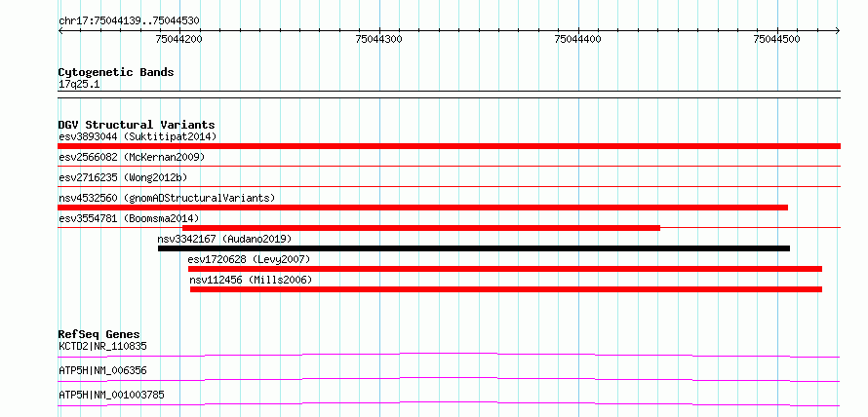Image resolution: width=868 pixels, height=417 pixels.
Task: Select the esv1720628 (Levy2007) label
Action: click(249, 259)
